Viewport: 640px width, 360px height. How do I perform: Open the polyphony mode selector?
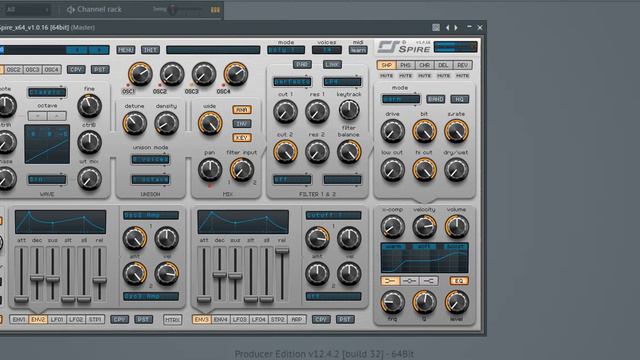click(286, 50)
